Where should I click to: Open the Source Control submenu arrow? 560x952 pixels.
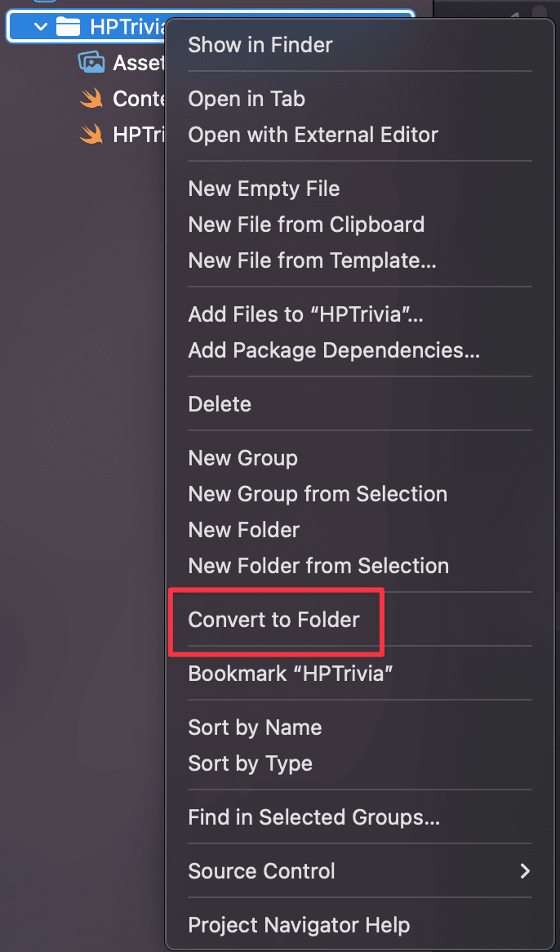tap(525, 871)
